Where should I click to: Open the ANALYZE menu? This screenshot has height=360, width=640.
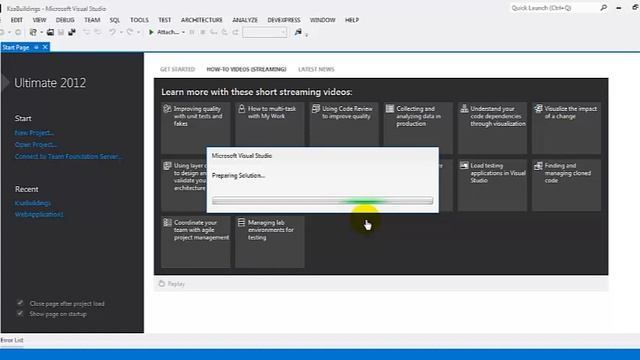click(x=245, y=20)
